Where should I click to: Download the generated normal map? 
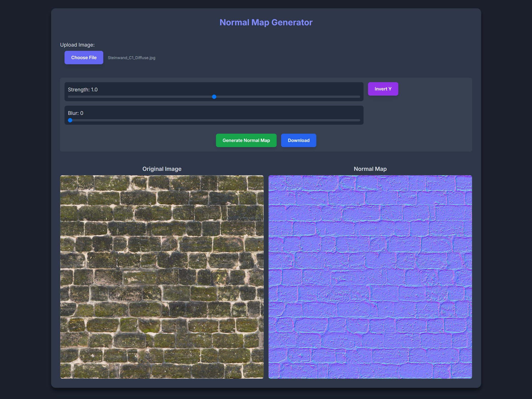point(299,140)
